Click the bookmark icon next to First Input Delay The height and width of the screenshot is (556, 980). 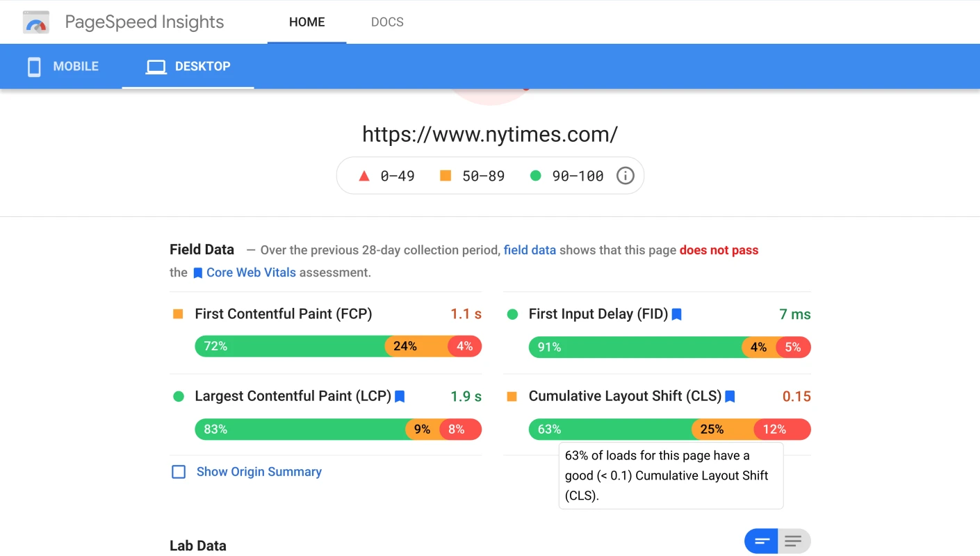(676, 314)
